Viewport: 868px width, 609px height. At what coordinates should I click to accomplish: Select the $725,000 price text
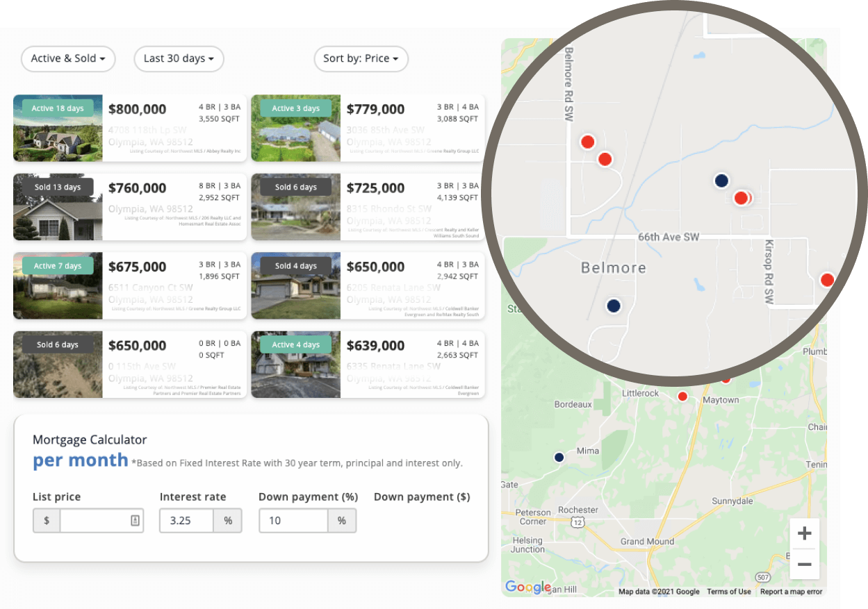pos(375,188)
